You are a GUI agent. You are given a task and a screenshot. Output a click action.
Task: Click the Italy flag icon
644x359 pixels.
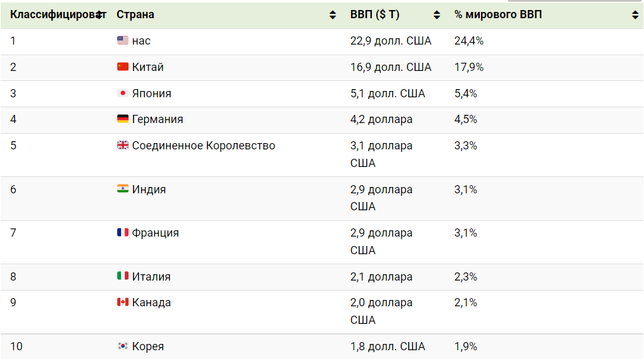123,276
